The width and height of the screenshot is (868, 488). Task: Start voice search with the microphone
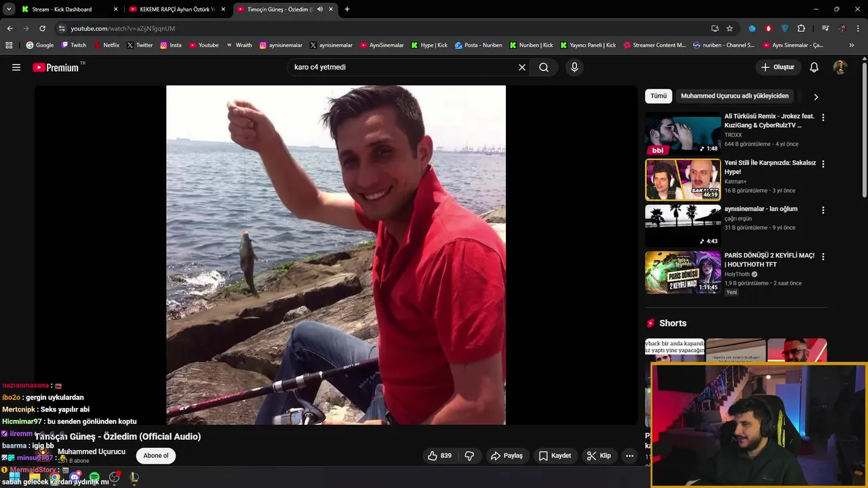click(x=574, y=67)
